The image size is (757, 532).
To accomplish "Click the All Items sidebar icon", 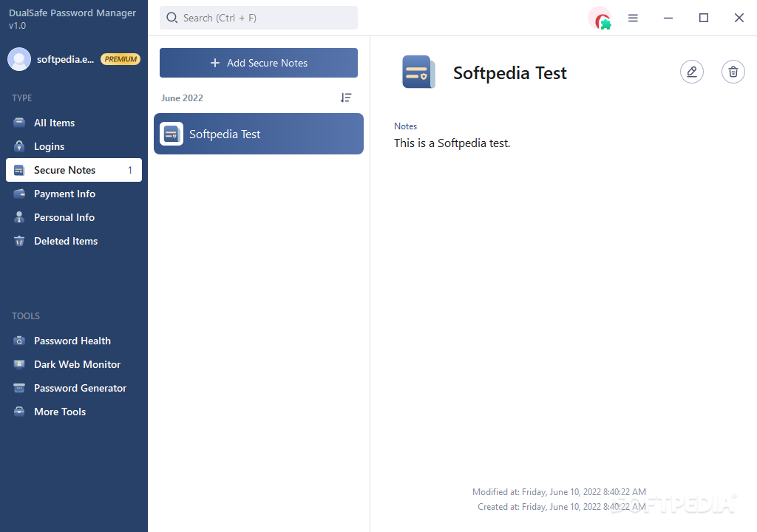I will 19,122.
